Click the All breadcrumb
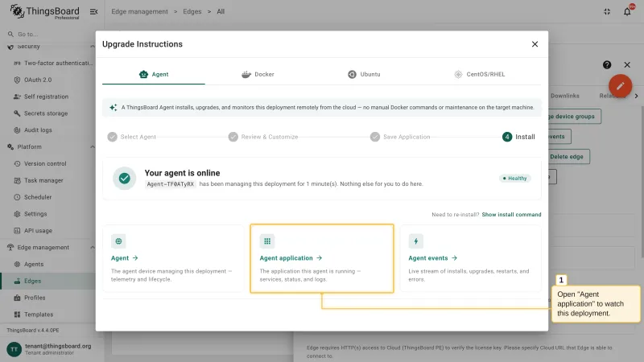 point(221,11)
